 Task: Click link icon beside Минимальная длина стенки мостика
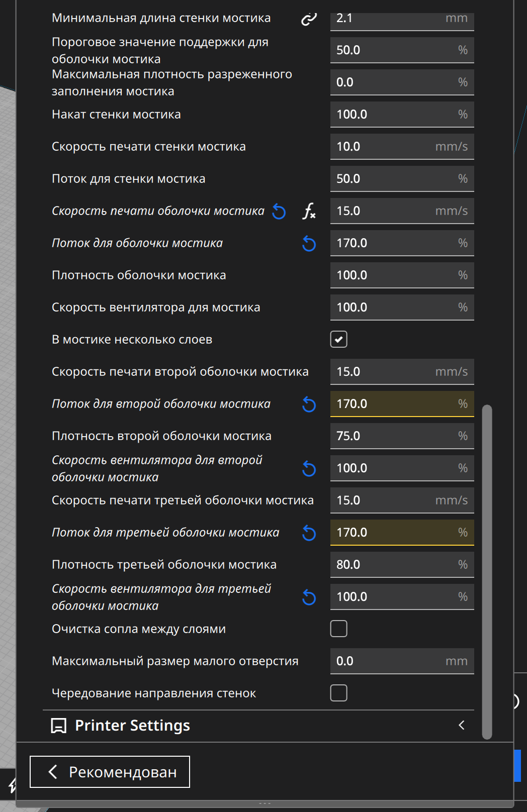(x=309, y=19)
